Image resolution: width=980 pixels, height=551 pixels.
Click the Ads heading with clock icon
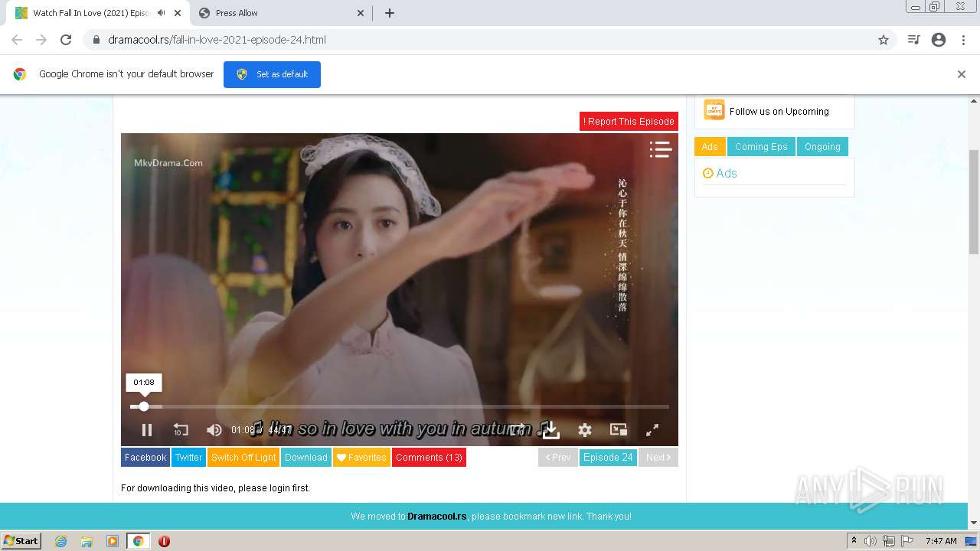(720, 173)
